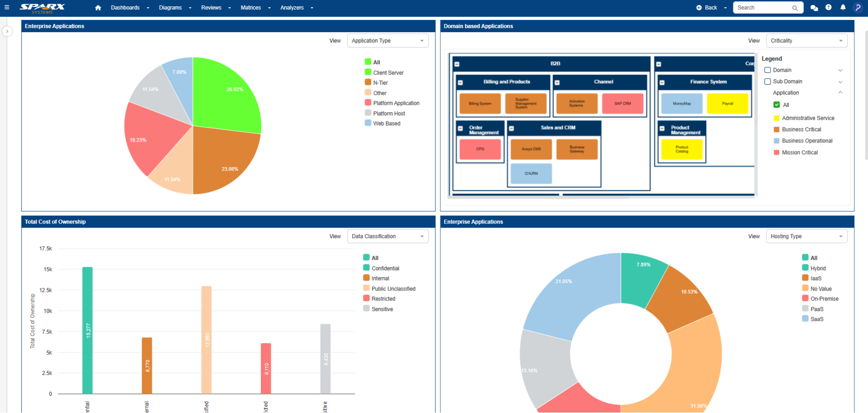View notifications via the bell icon
This screenshot has width=868, height=413.
[x=843, y=7]
